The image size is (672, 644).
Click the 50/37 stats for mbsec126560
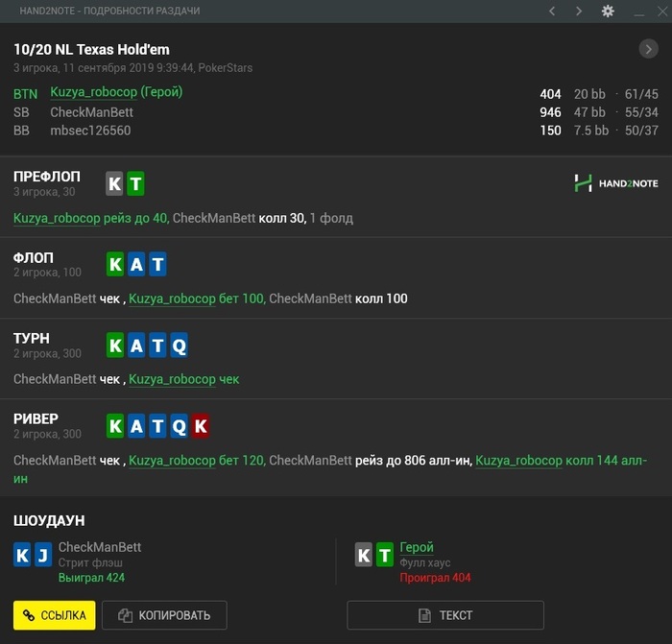(641, 131)
